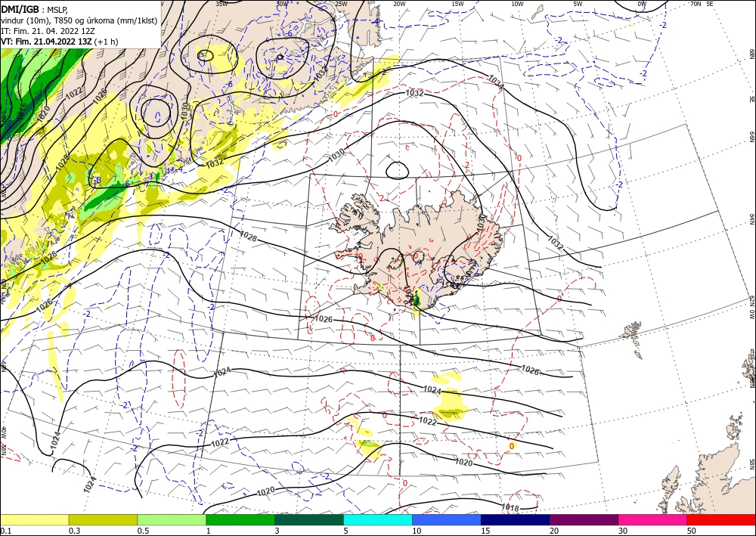Click the legend scale value "50"
Viewport: 756px width, 536px height.
pos(692,531)
